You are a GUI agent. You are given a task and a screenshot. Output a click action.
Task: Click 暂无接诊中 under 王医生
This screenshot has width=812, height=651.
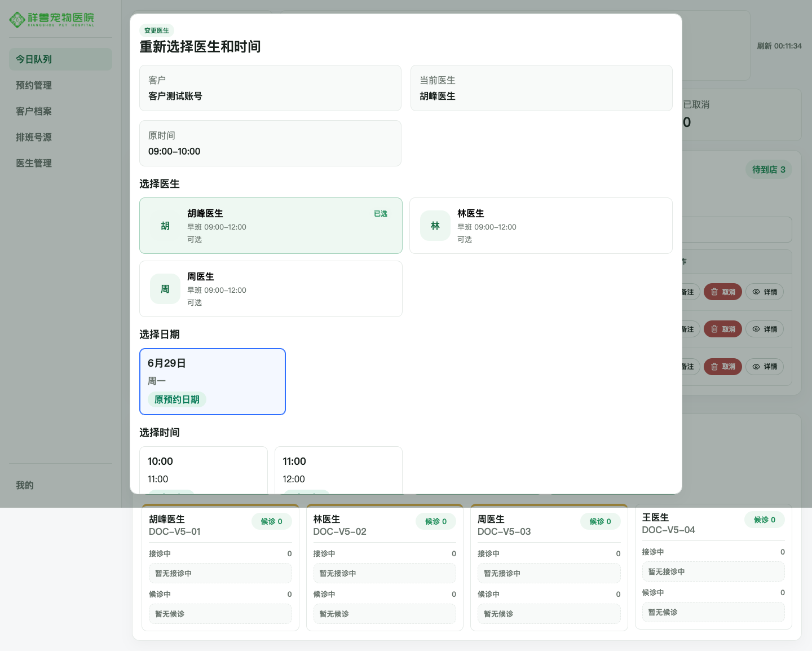tap(713, 571)
